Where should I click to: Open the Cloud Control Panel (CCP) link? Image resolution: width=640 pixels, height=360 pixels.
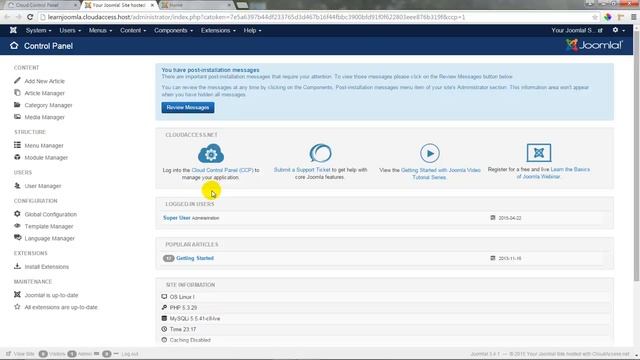[x=222, y=170]
